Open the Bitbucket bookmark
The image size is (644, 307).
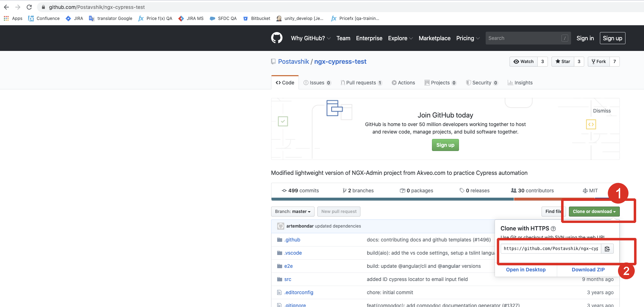[257, 19]
